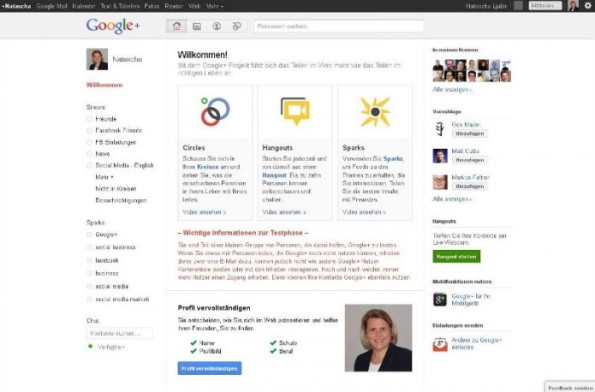The image size is (595, 392).
Task: Open the Willkommen sidebar link
Action: click(104, 85)
